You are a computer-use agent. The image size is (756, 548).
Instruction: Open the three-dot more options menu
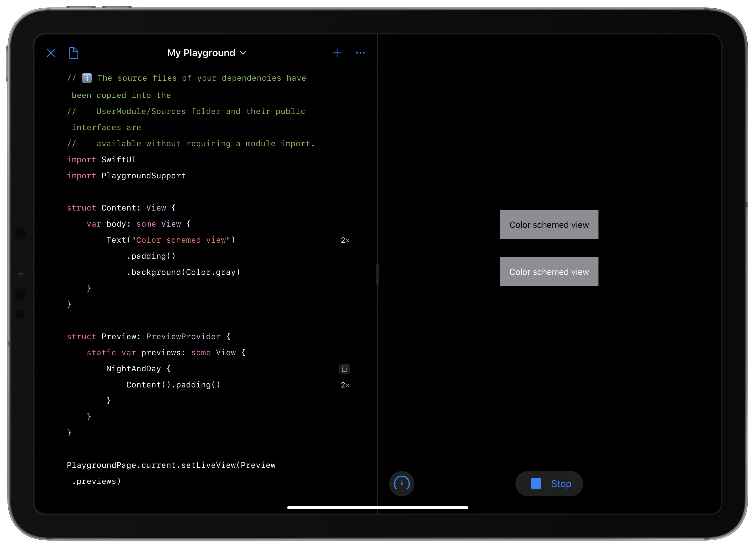360,53
